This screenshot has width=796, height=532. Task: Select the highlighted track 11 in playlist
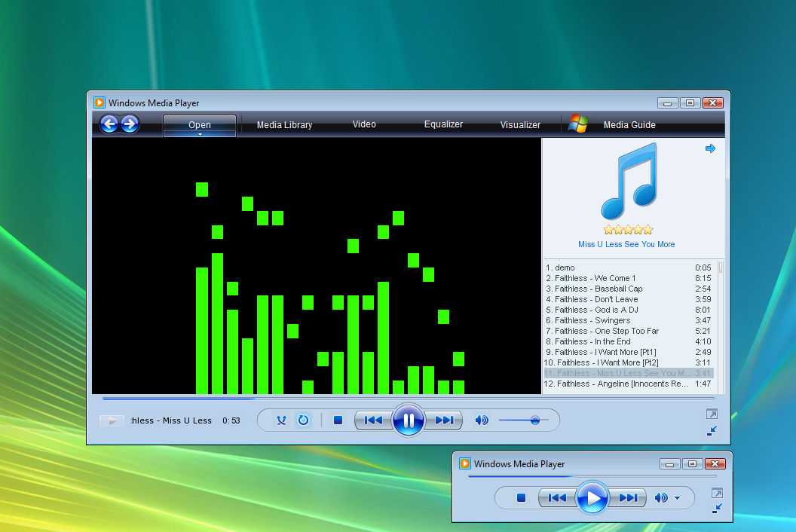coord(629,373)
